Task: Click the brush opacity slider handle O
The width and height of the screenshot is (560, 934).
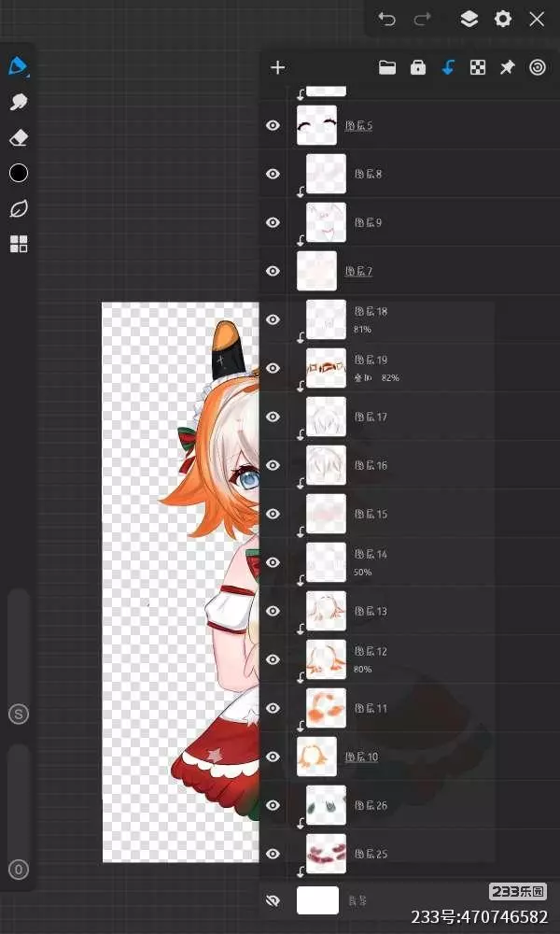Action: coord(19,870)
